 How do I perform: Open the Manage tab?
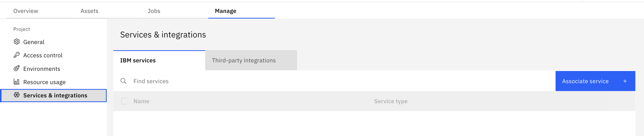[225, 11]
